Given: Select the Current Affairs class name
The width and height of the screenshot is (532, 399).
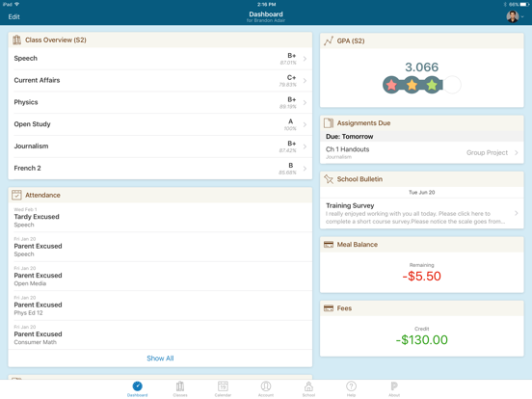Looking at the screenshot, I should (37, 80).
